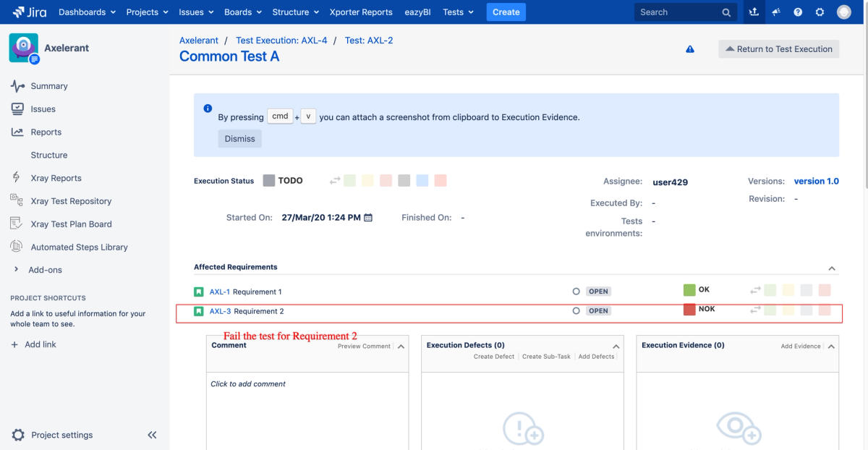Image resolution: width=868 pixels, height=450 pixels.
Task: Click Create Defect in Execution Defects
Action: click(494, 357)
